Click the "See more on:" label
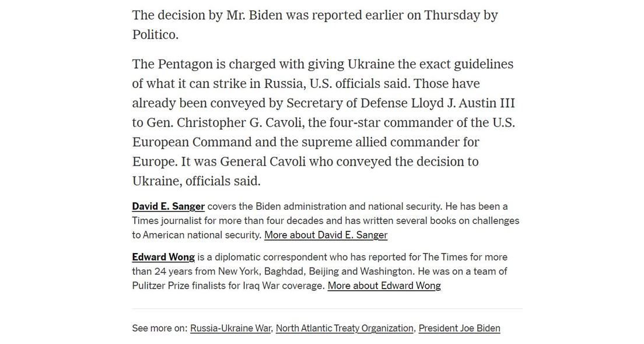 159,328
